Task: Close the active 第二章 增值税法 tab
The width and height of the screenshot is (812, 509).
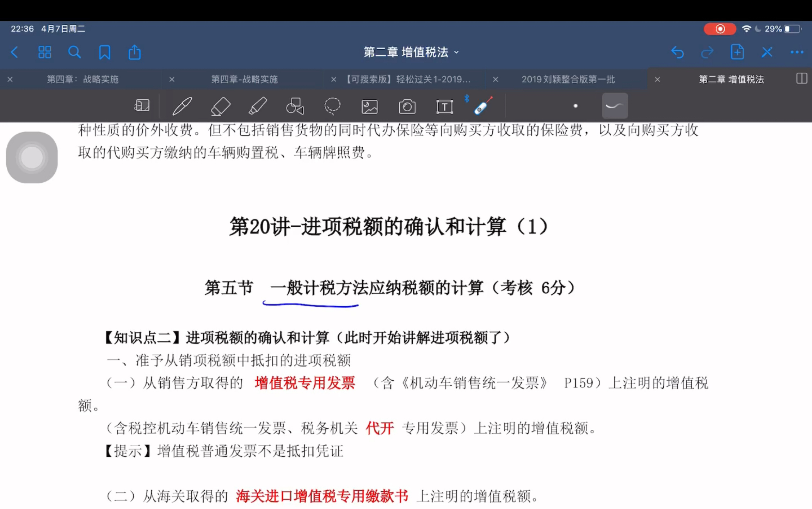Action: tap(657, 80)
